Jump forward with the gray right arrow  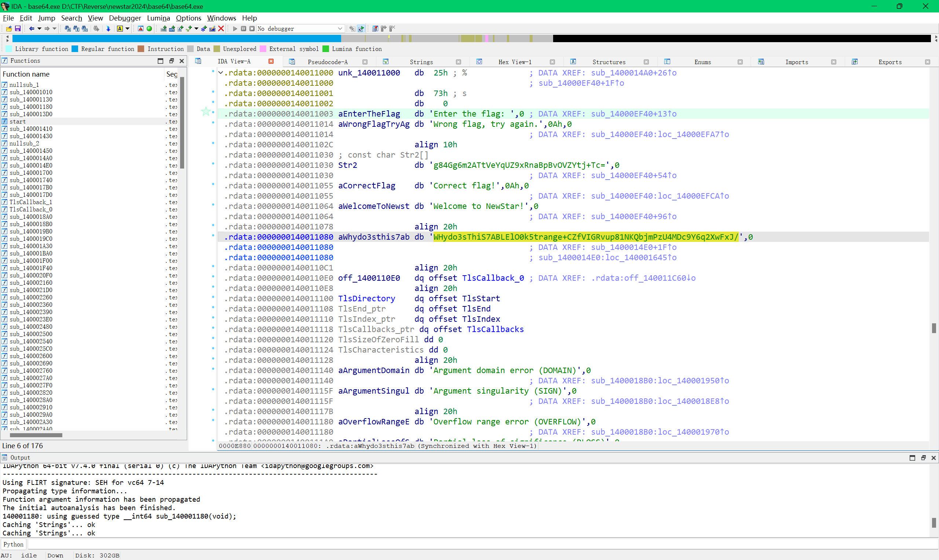47,29
